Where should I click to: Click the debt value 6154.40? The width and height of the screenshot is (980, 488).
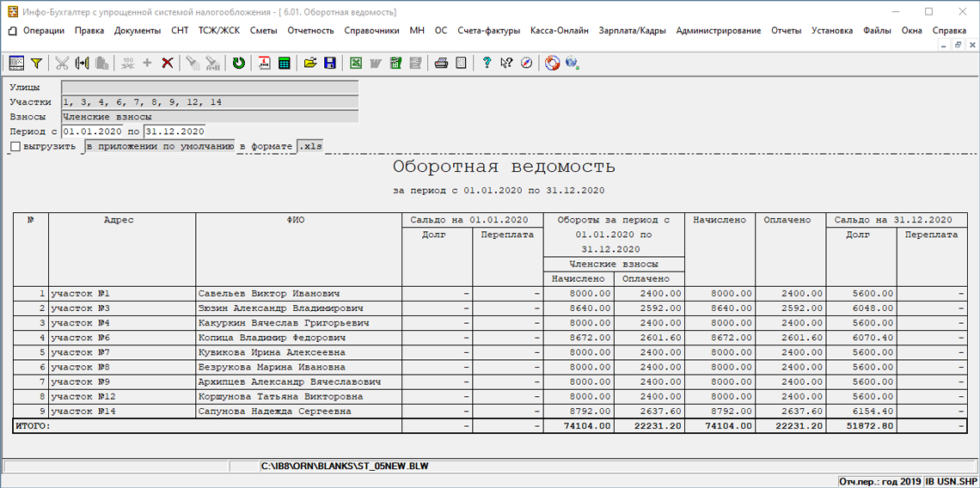(873, 412)
